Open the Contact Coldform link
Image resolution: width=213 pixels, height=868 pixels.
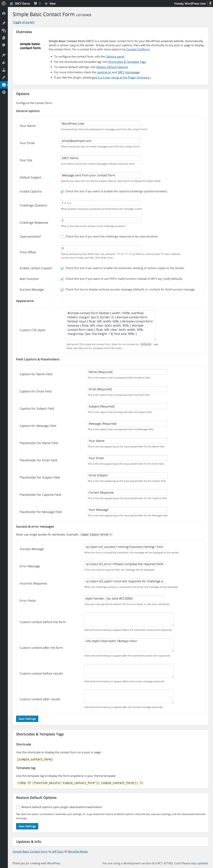tap(138, 49)
